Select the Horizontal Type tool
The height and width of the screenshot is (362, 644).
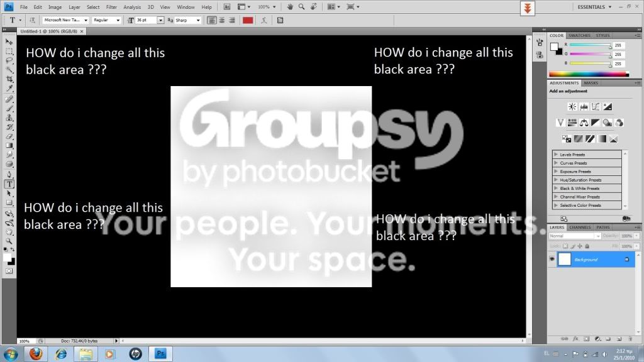point(9,184)
